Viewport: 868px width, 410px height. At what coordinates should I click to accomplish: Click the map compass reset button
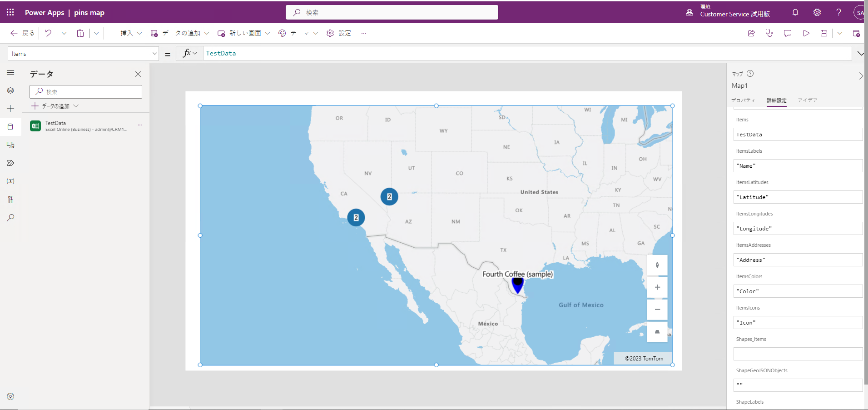[657, 265]
